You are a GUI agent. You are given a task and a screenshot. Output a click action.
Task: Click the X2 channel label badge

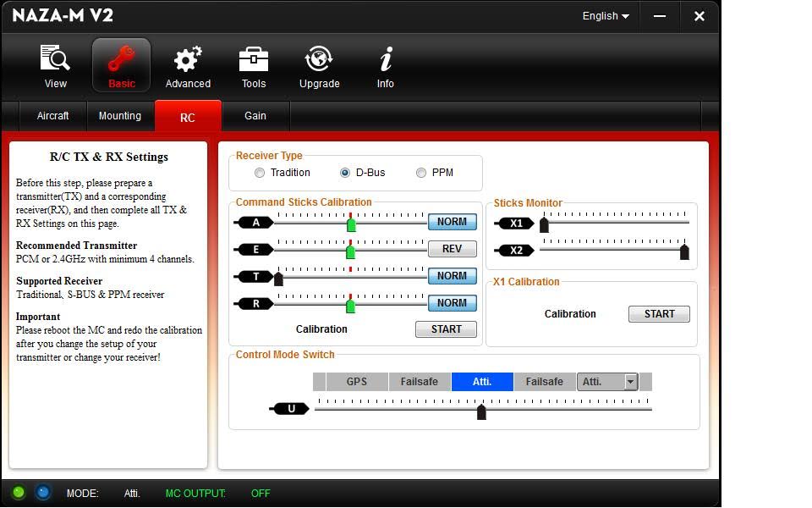pyautogui.click(x=515, y=251)
